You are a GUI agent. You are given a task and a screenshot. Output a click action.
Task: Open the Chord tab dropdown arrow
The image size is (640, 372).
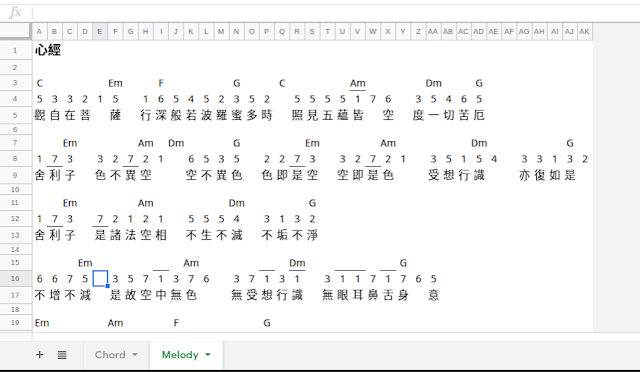tap(135, 354)
